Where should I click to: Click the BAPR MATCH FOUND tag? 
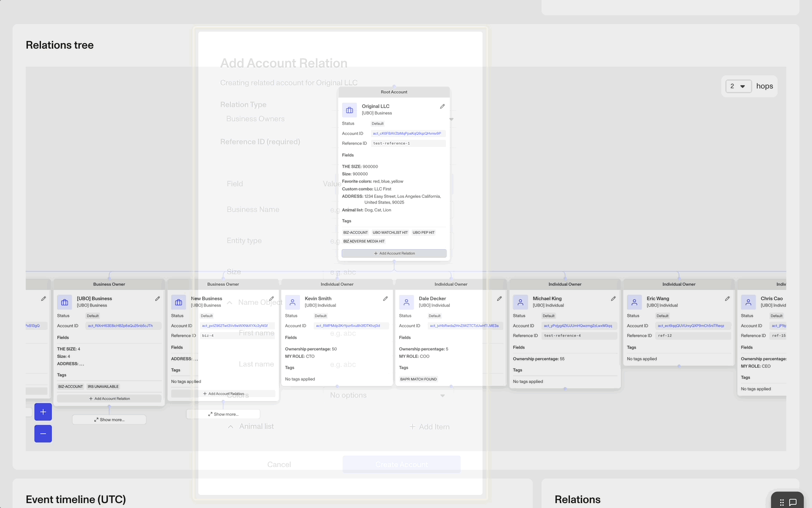(419, 379)
